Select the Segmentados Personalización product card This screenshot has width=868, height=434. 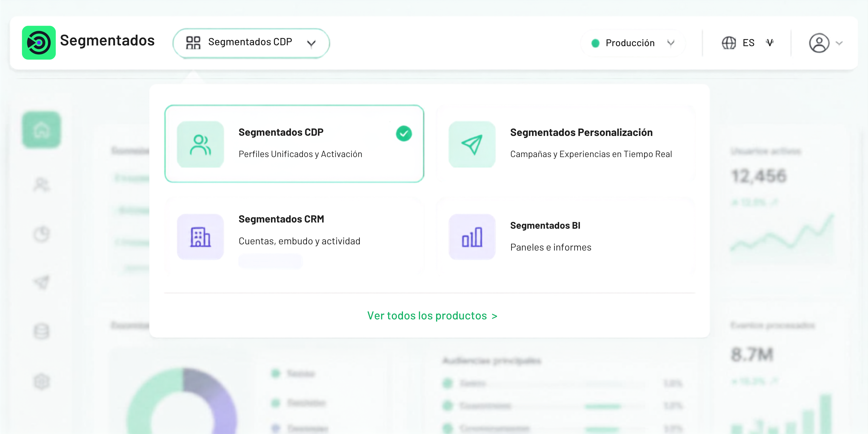pos(566,144)
